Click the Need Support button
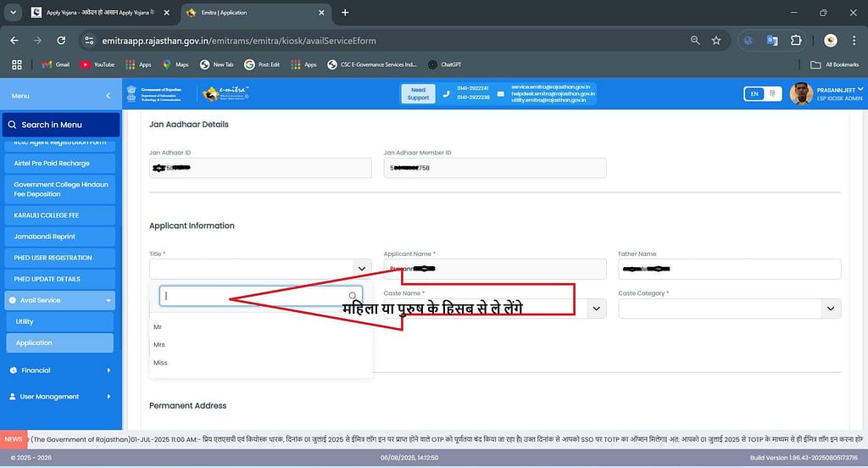 (418, 93)
